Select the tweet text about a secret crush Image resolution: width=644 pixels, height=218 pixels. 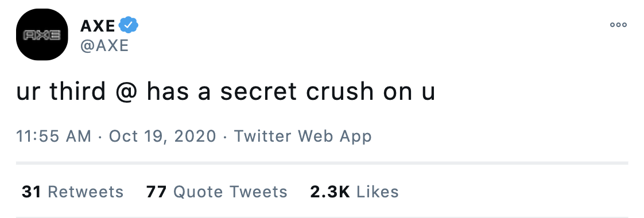[x=226, y=92]
